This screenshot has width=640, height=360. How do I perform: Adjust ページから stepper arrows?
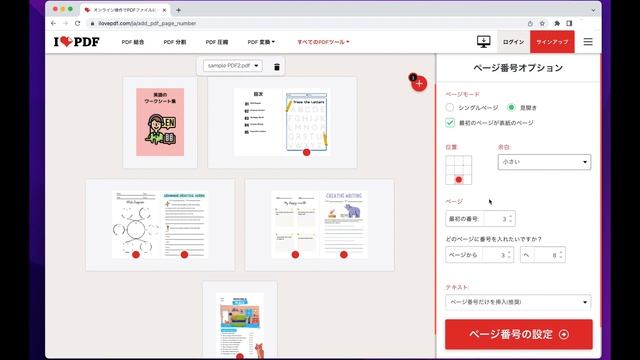(509, 255)
